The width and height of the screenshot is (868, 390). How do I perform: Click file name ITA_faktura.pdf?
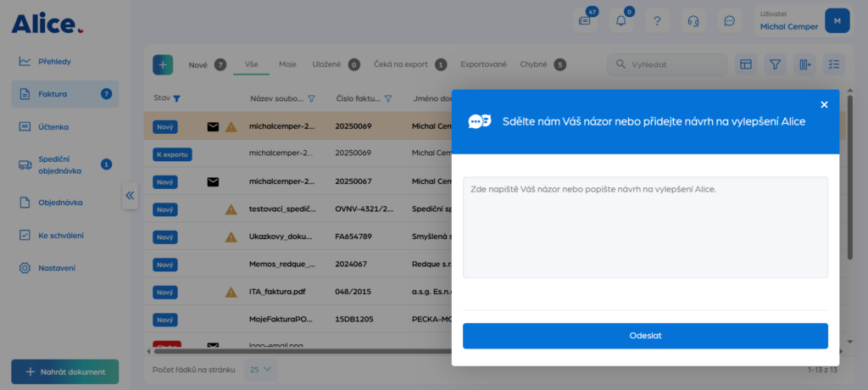[x=275, y=292]
